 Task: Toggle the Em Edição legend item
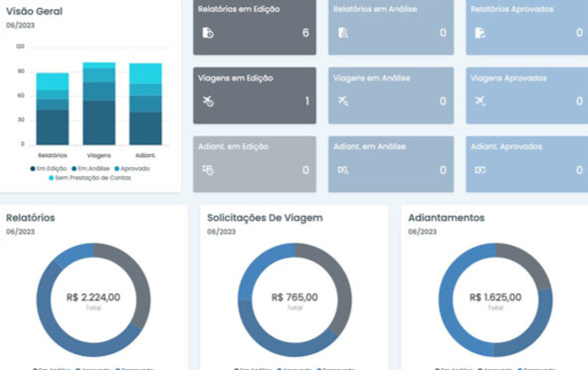(49, 169)
